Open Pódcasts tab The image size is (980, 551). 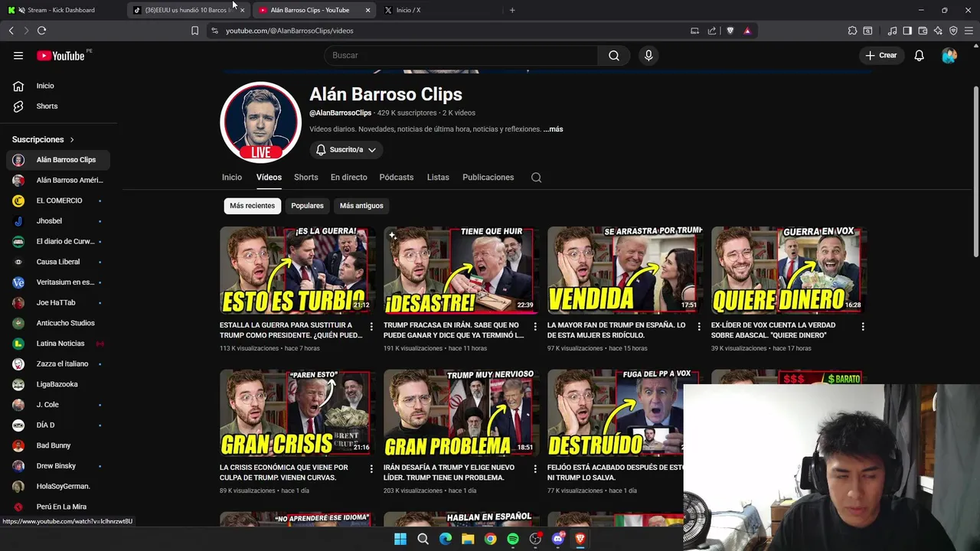click(396, 178)
